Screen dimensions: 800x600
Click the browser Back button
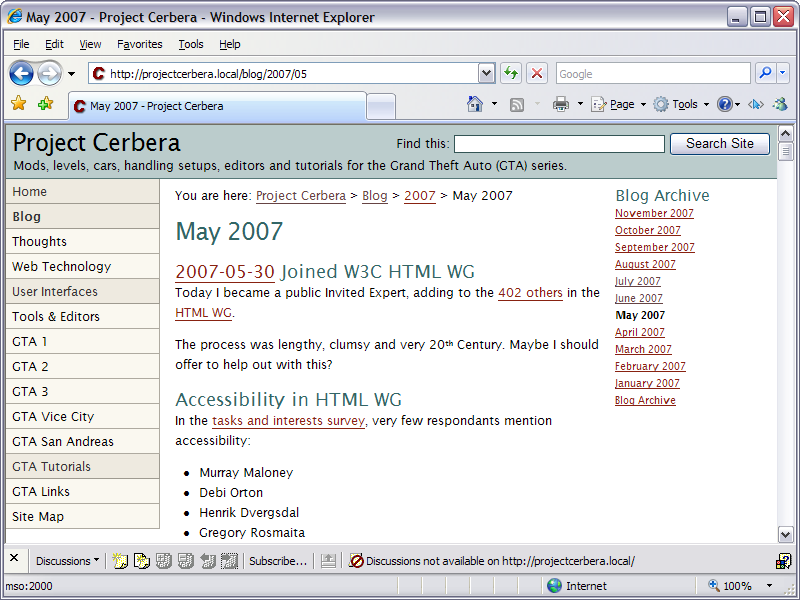pos(22,73)
